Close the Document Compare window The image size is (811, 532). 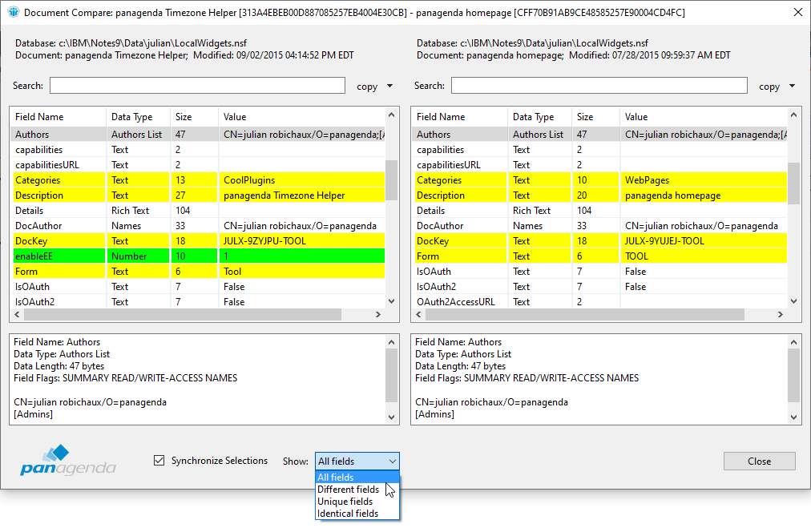point(798,12)
